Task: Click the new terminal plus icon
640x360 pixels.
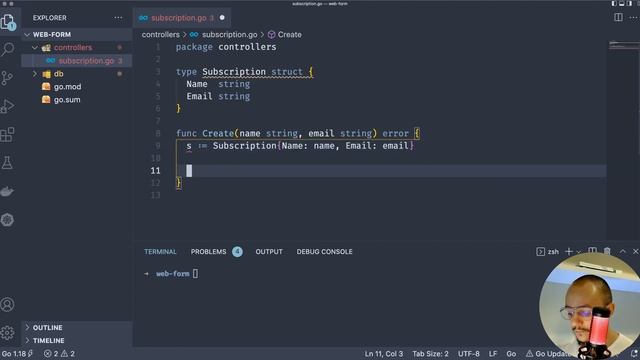Action: (x=569, y=251)
